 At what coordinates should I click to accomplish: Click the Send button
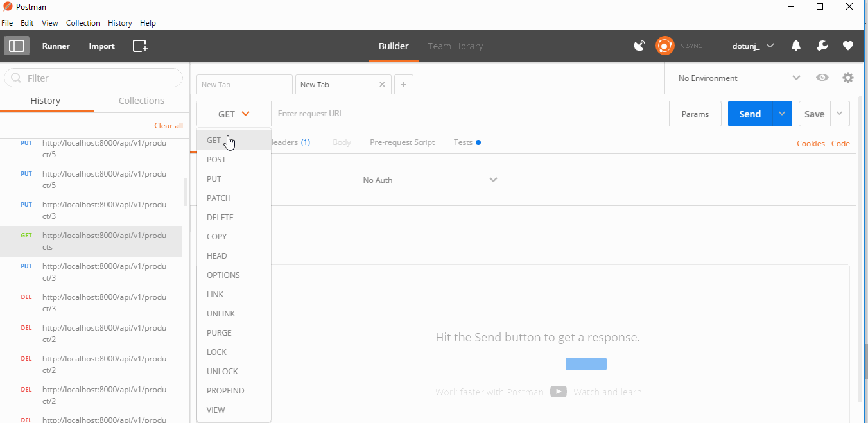(750, 114)
